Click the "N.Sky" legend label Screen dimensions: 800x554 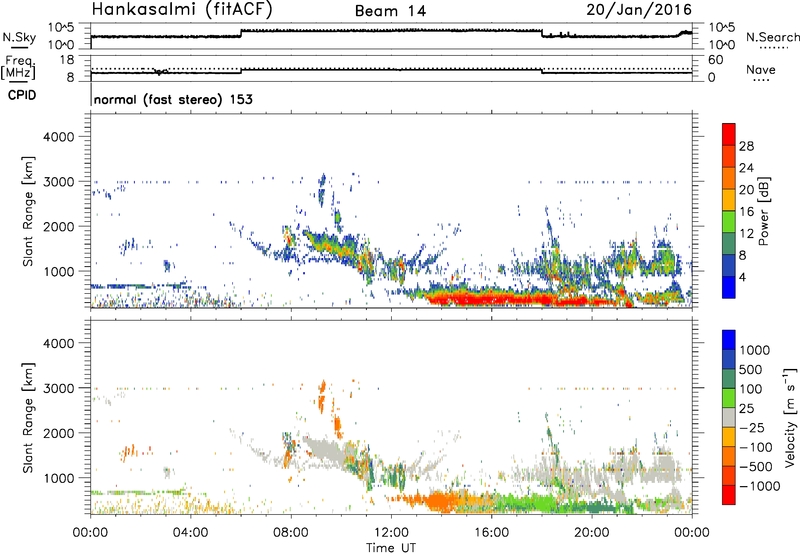pyautogui.click(x=19, y=37)
